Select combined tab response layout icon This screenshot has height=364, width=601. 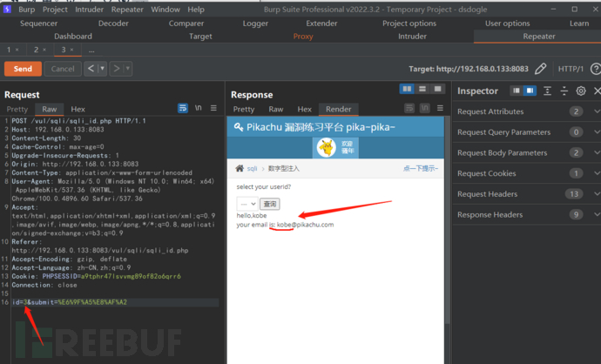click(x=437, y=89)
